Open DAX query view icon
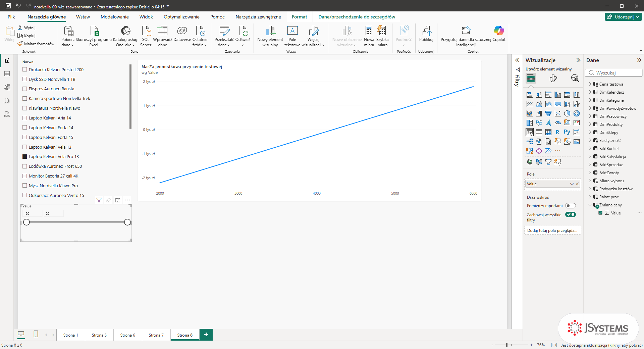Image resolution: width=644 pixels, height=349 pixels. click(x=7, y=101)
